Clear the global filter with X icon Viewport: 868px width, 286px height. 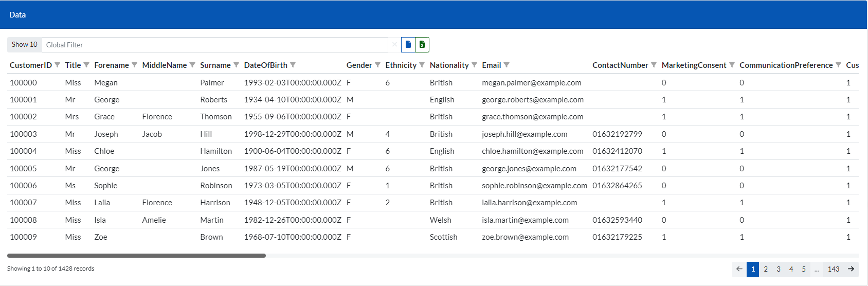coord(394,45)
